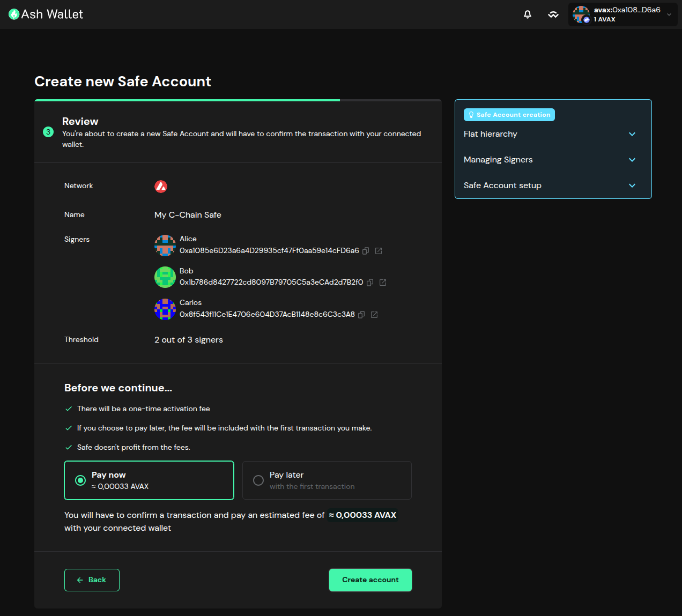Screen dimensions: 682x616
Task: Click the '1 AVAX' balance in header
Action: (604, 19)
